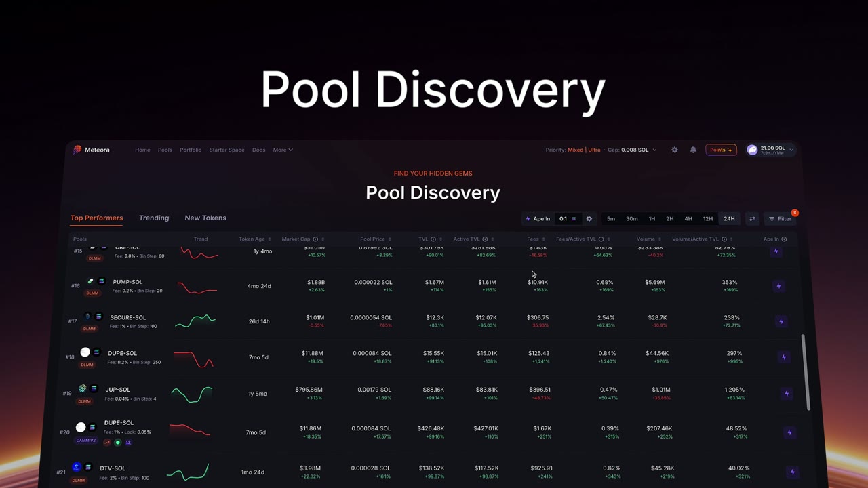Switch to Top Performers tab

pyautogui.click(x=97, y=218)
